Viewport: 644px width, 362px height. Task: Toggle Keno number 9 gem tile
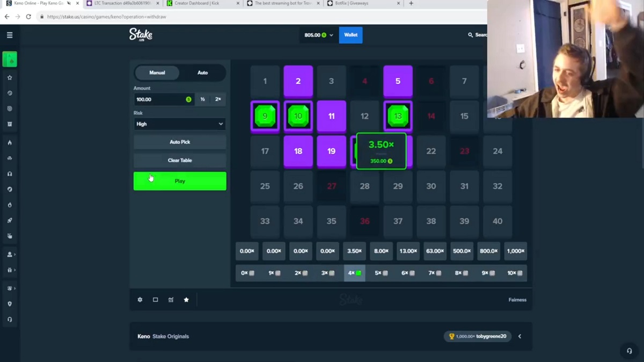pos(265,116)
